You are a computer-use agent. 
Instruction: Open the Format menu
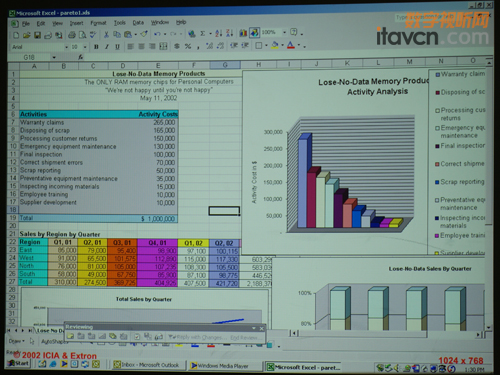[98, 23]
